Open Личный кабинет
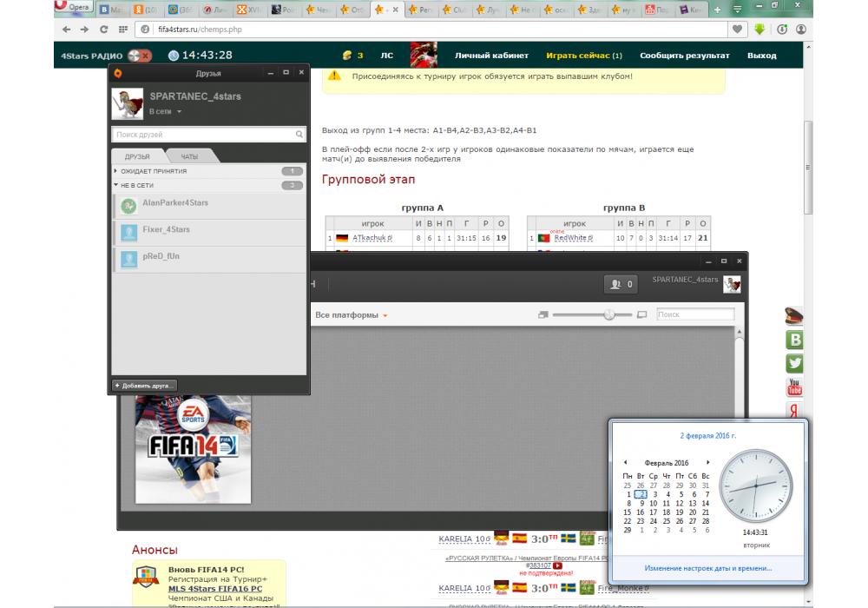 (x=491, y=56)
